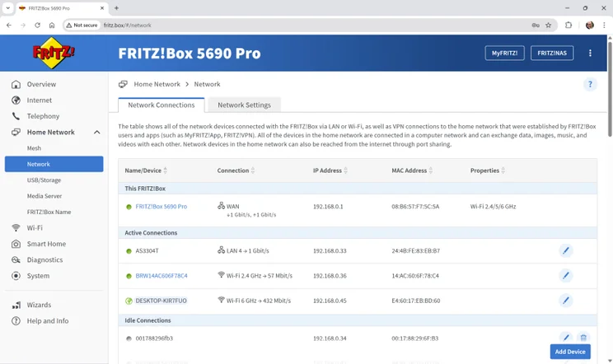Click the Add Device button

coord(570,352)
